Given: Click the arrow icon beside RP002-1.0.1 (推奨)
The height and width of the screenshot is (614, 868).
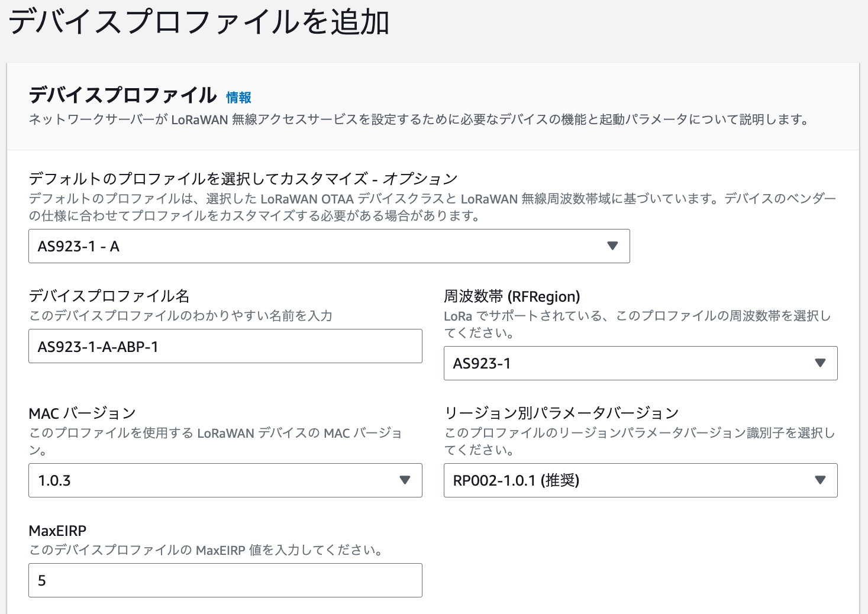Looking at the screenshot, I should tap(819, 480).
